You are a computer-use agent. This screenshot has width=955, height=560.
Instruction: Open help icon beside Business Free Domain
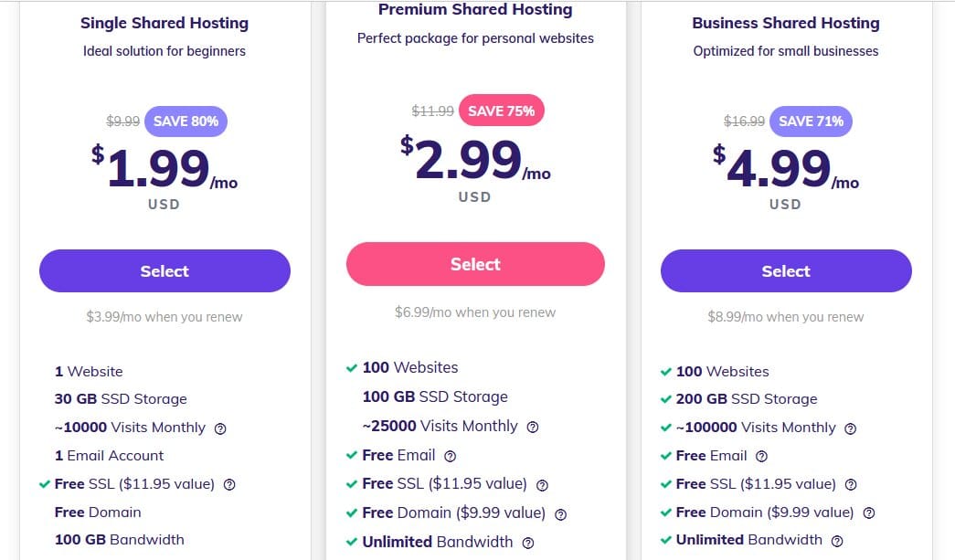click(x=869, y=513)
